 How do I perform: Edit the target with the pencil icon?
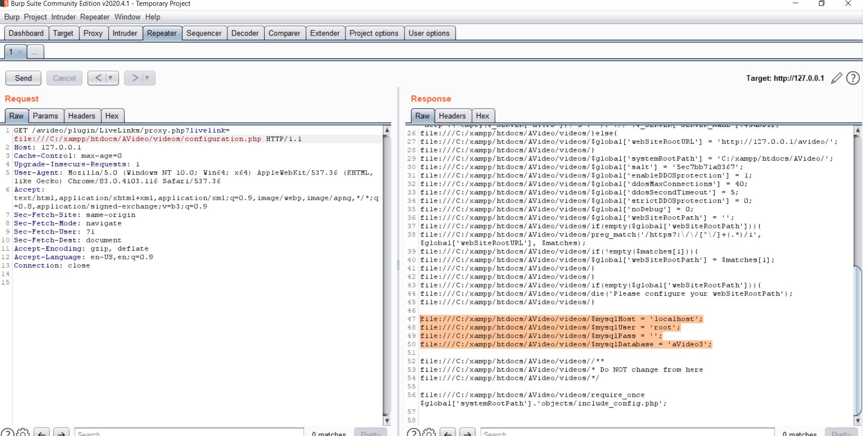837,78
